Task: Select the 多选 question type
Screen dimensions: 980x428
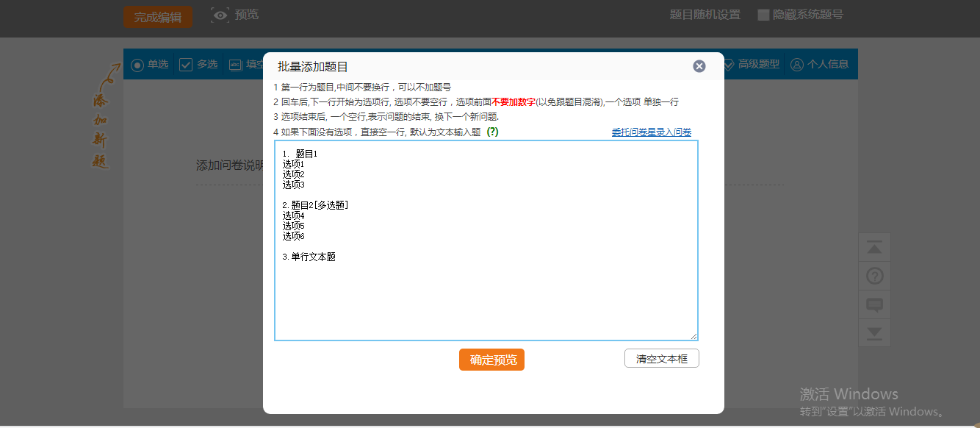Action: tap(199, 65)
